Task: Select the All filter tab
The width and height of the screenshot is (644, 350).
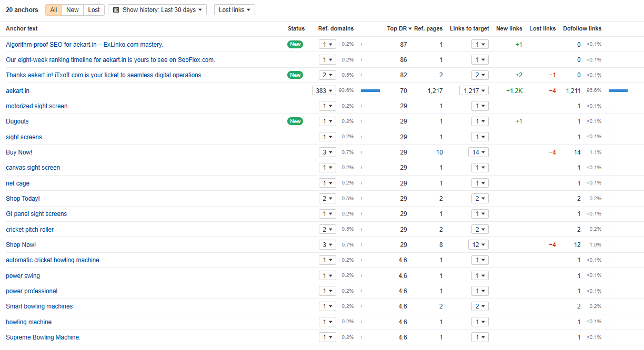Action: click(x=54, y=10)
